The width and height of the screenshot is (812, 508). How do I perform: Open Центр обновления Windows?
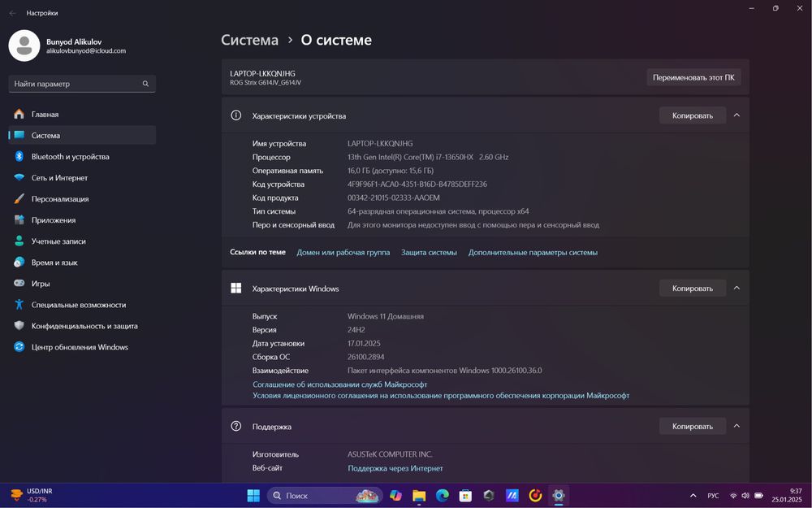[82, 347]
